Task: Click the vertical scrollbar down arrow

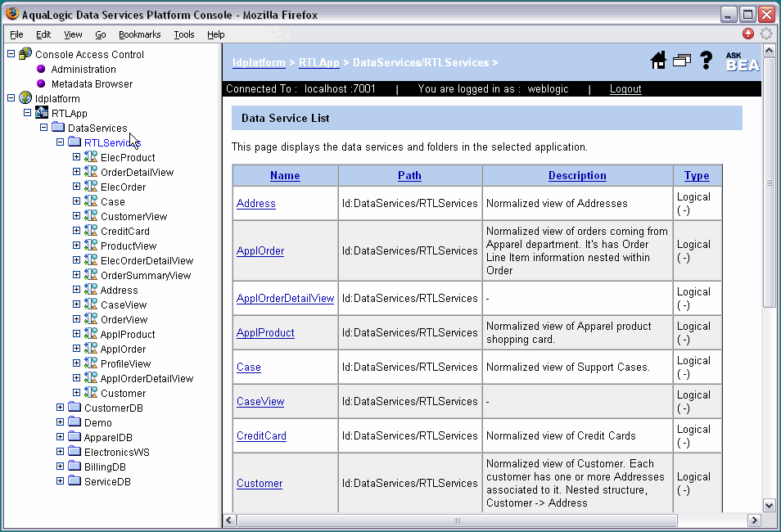Action: (769, 506)
